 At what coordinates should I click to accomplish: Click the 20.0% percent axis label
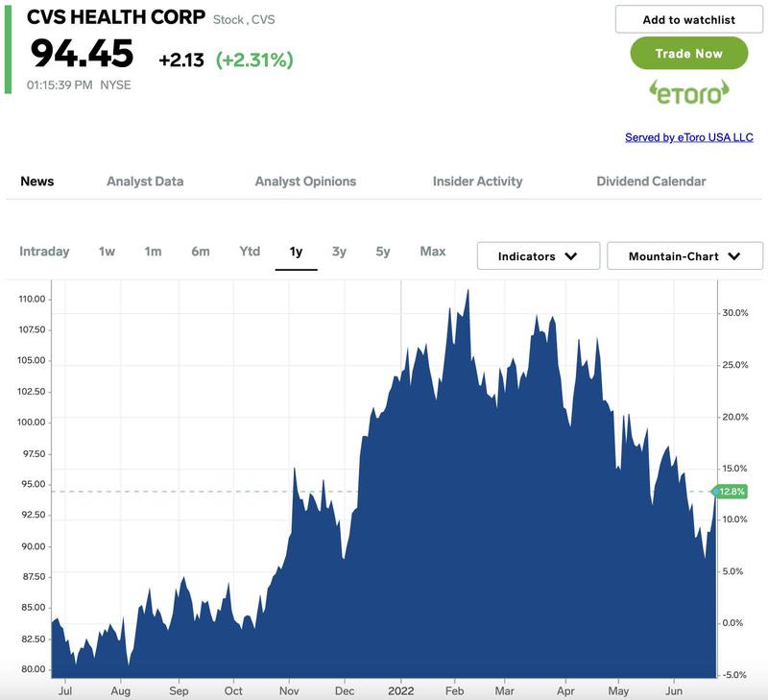(735, 417)
